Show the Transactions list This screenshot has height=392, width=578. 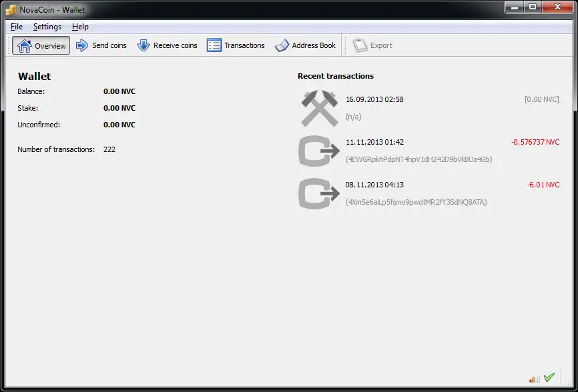[x=236, y=45]
